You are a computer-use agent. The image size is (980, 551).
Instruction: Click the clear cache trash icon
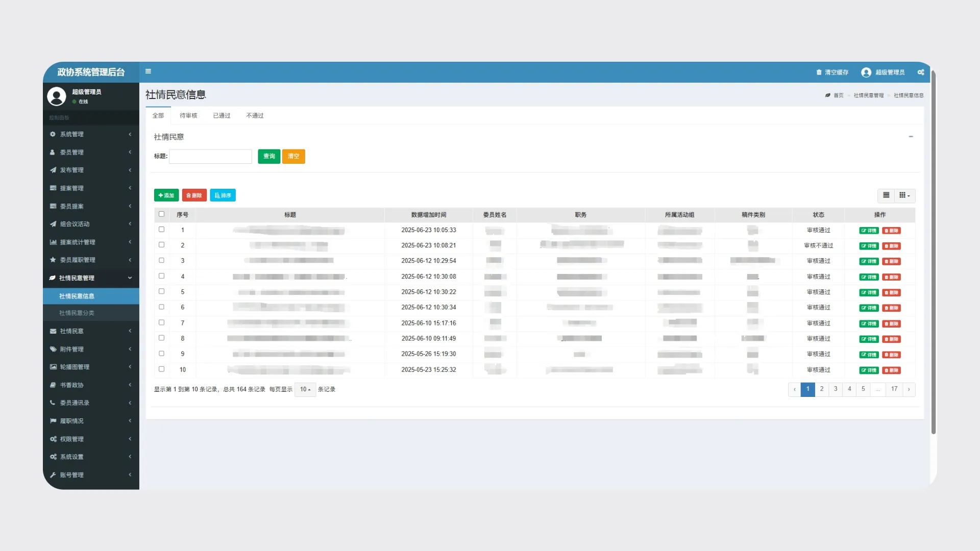[x=819, y=72]
